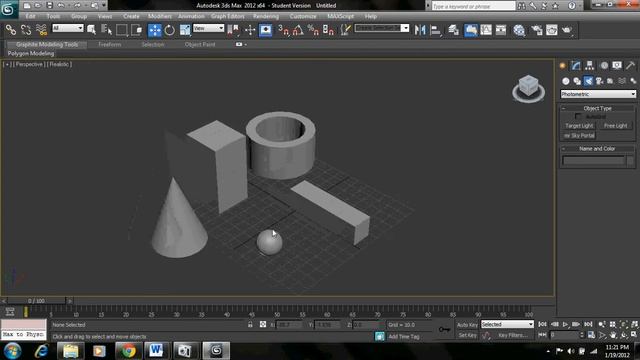Open the selection filter All dropdown
640x360 pixels.
(68, 28)
